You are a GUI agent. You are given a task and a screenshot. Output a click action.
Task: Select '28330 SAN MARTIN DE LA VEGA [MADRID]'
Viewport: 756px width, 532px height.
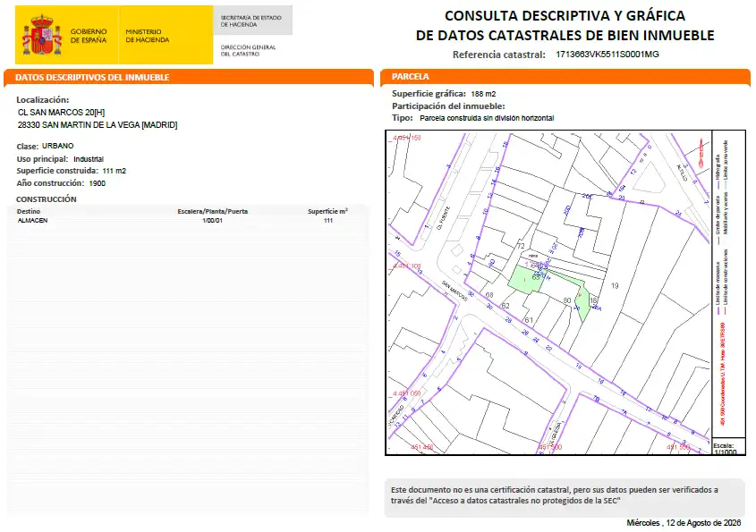point(98,125)
